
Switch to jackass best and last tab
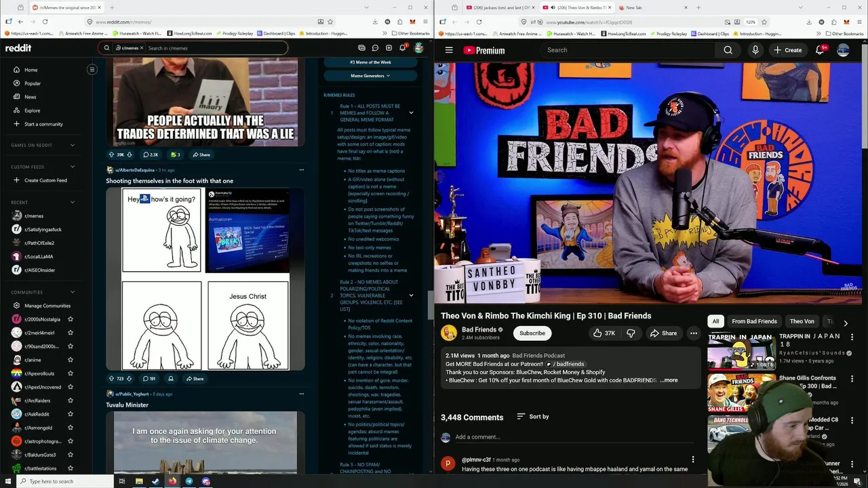(x=500, y=7)
